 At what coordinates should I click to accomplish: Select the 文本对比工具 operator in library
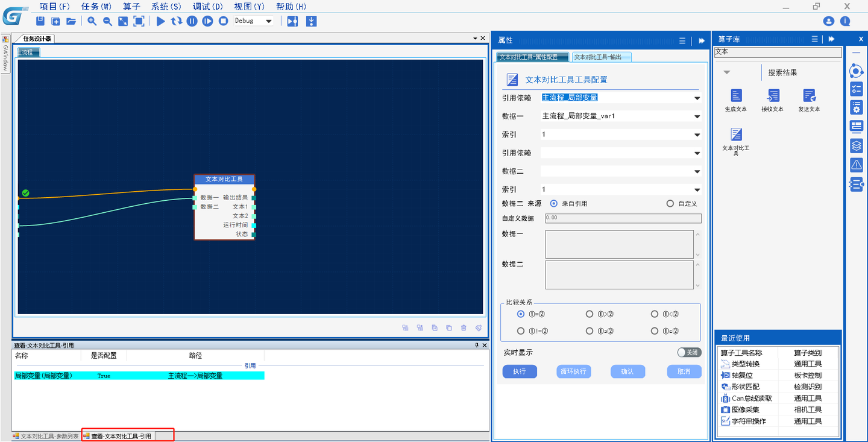point(736,134)
